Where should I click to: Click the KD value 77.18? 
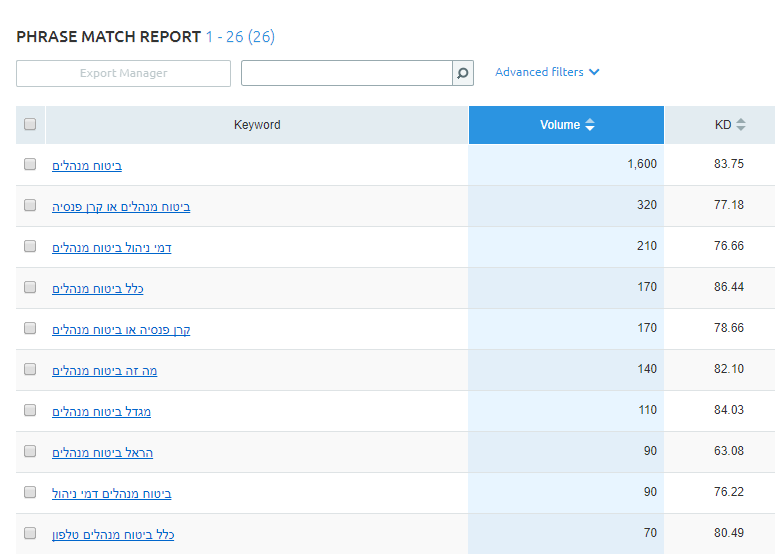click(x=729, y=205)
